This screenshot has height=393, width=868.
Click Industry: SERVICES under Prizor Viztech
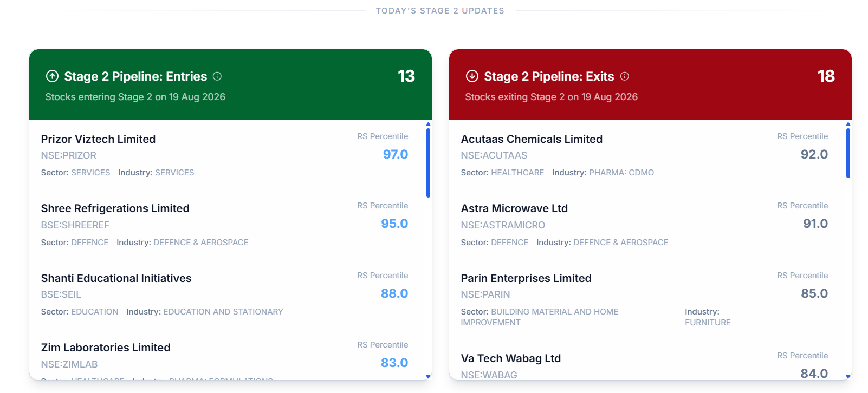156,173
